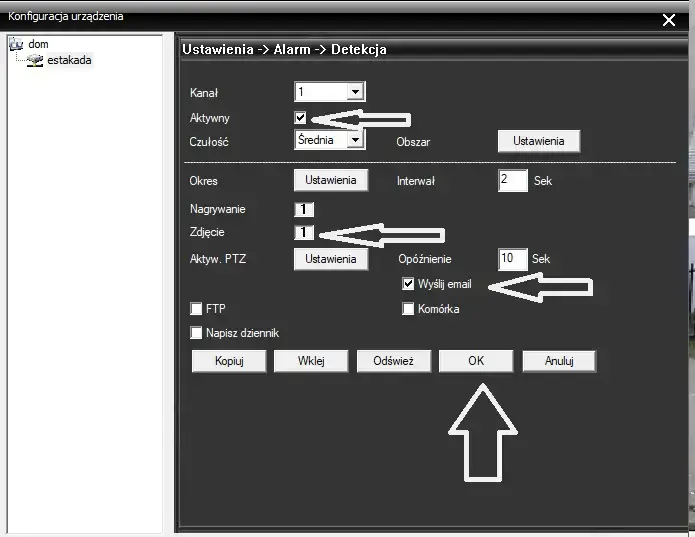Click the Interwał seconds input field

[x=513, y=180]
